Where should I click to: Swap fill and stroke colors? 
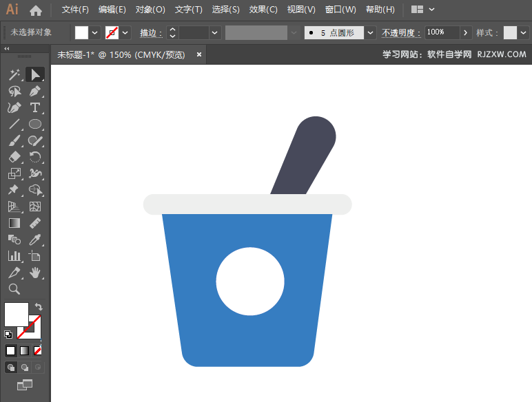[39, 307]
